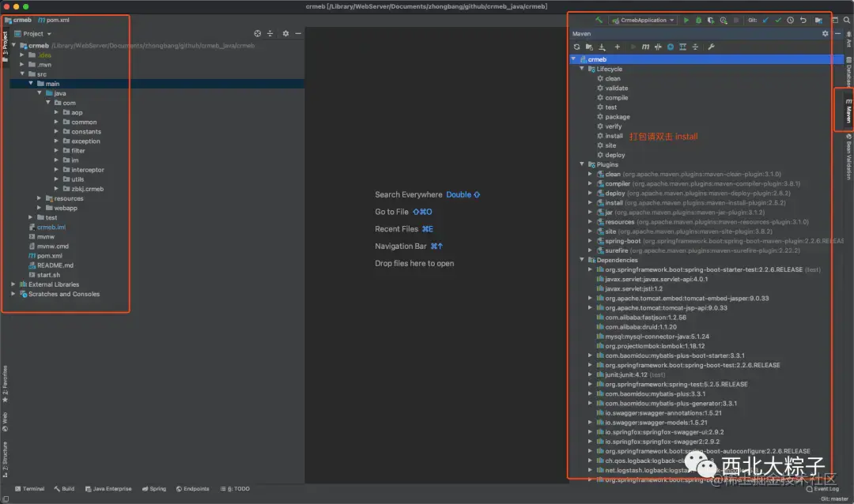Collapse the Dependencies node in Maven
The image size is (854, 504).
point(582,260)
